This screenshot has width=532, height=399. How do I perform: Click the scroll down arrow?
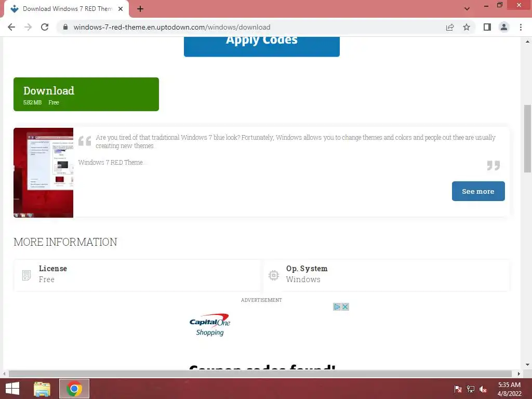(527, 365)
